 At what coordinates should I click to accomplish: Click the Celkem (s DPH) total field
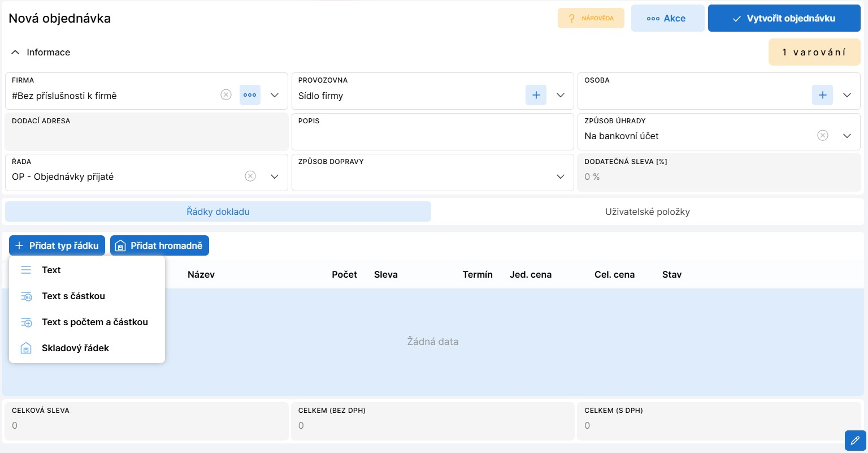[x=719, y=421]
